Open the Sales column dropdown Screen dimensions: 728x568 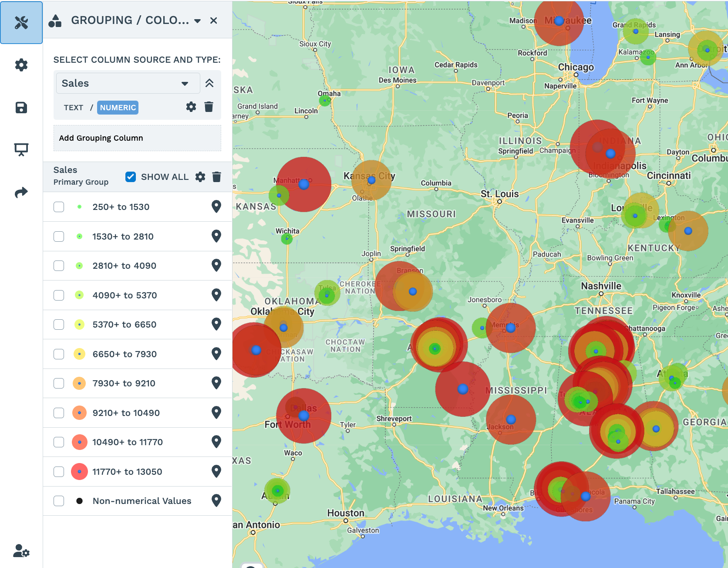[128, 83]
